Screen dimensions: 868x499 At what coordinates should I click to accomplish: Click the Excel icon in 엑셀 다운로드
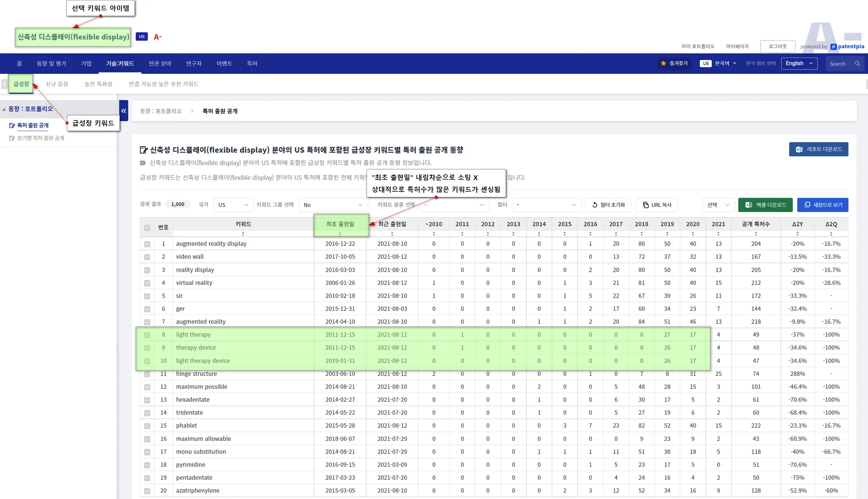click(x=749, y=205)
